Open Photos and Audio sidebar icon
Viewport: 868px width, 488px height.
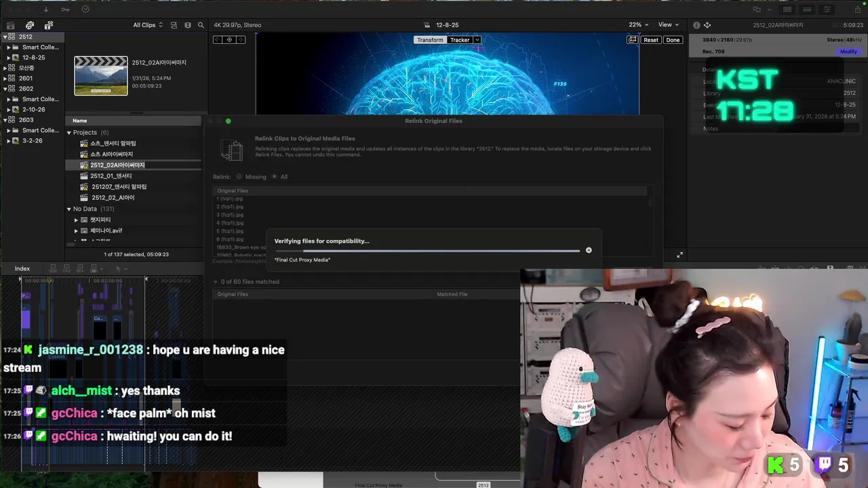(x=29, y=25)
